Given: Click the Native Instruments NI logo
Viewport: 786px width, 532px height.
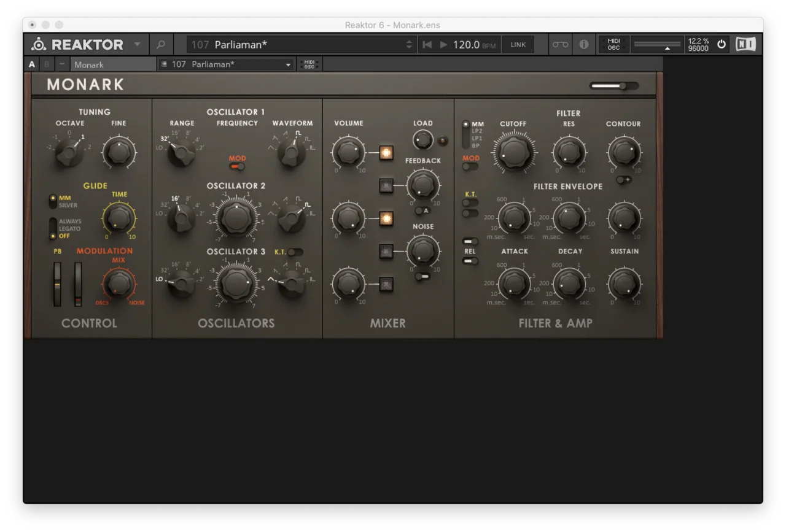Looking at the screenshot, I should click(x=745, y=45).
